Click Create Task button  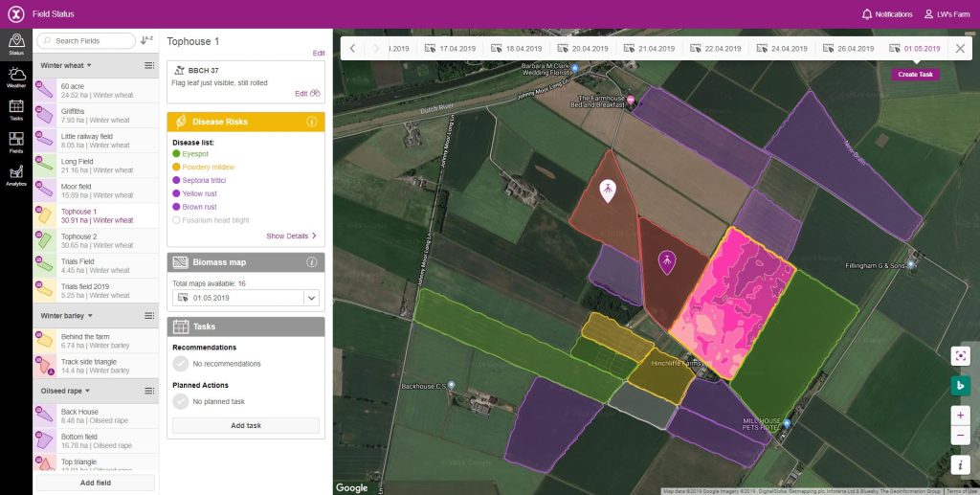(x=915, y=74)
